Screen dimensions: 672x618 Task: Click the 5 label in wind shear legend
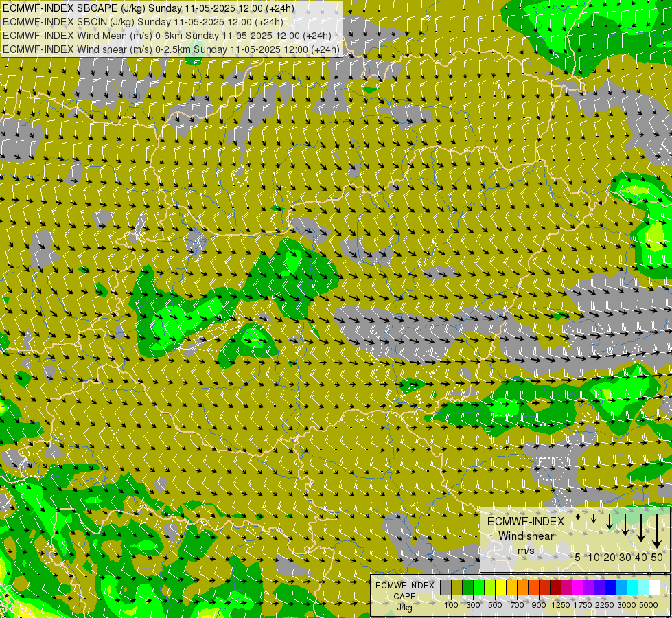coord(578,557)
